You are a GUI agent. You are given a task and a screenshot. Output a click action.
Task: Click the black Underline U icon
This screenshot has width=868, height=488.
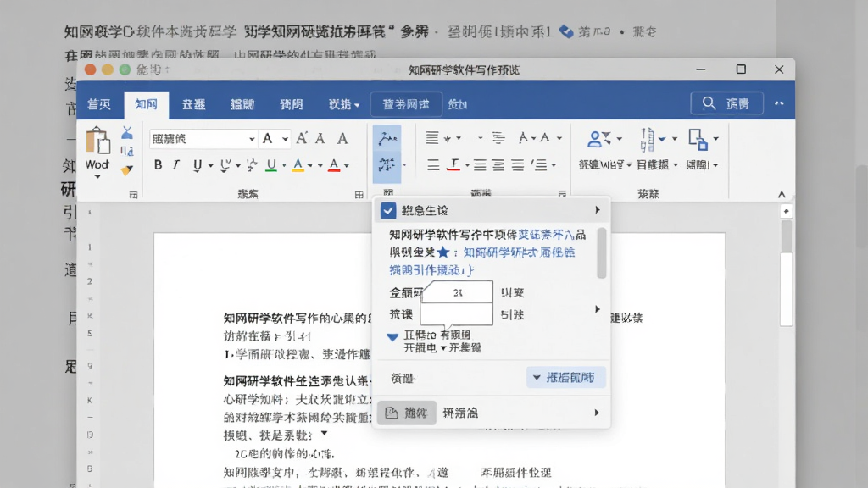pos(197,165)
